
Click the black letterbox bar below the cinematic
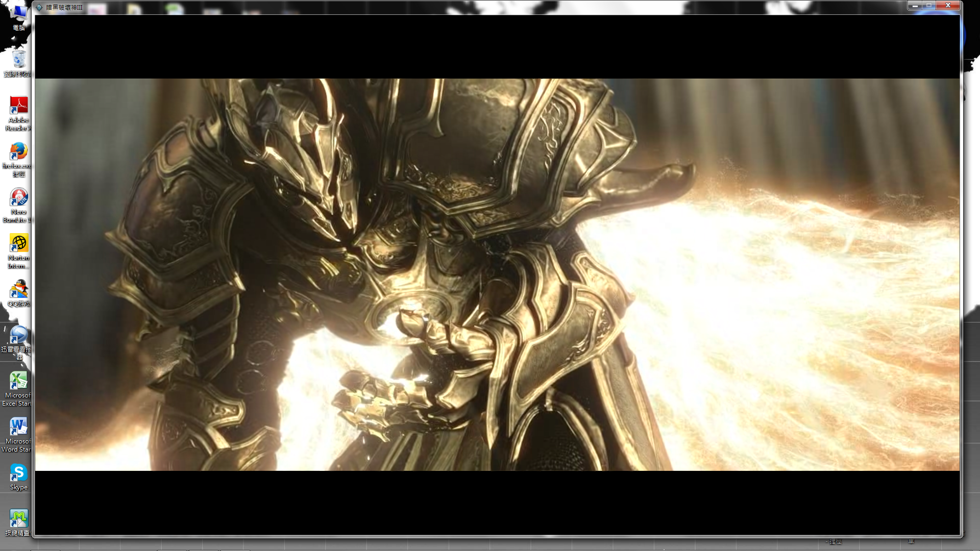click(497, 502)
